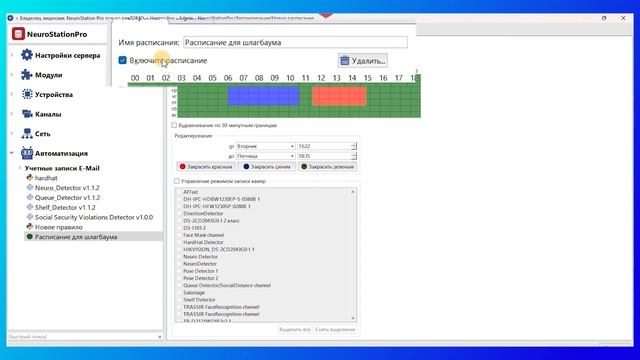The height and width of the screenshot is (360, 640).
Task: Click the Каналы cameras icon
Action: (x=27, y=114)
